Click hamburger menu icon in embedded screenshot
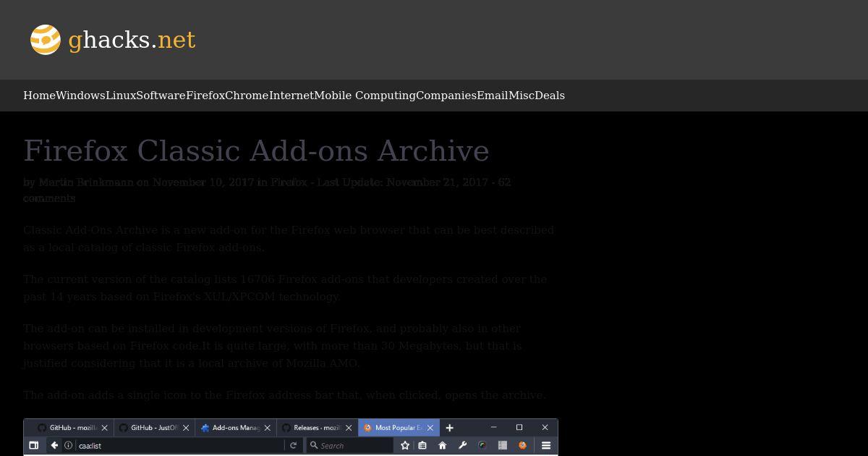 click(546, 445)
